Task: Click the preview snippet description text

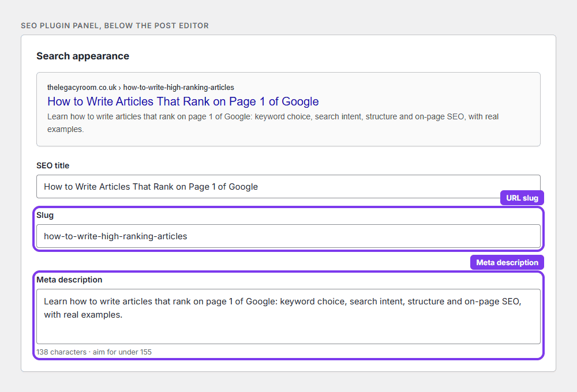Action: click(273, 123)
